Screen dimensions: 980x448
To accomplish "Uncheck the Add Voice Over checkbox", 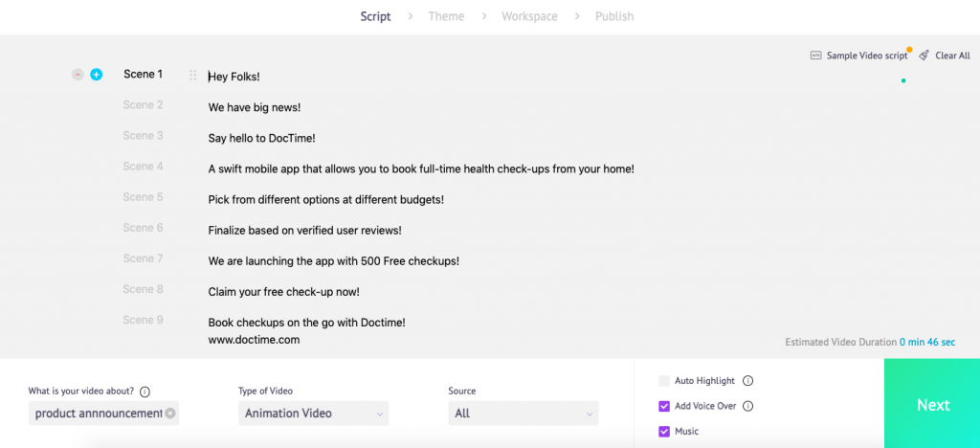I will (664, 406).
